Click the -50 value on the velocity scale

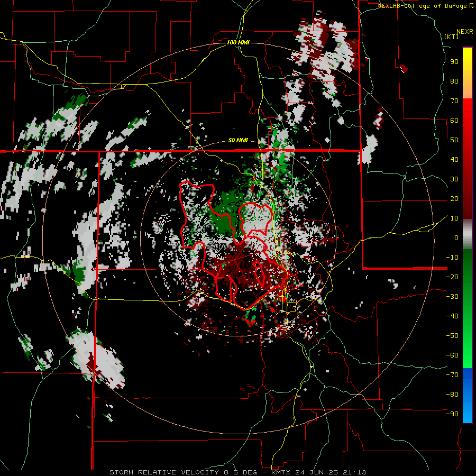pos(452,336)
